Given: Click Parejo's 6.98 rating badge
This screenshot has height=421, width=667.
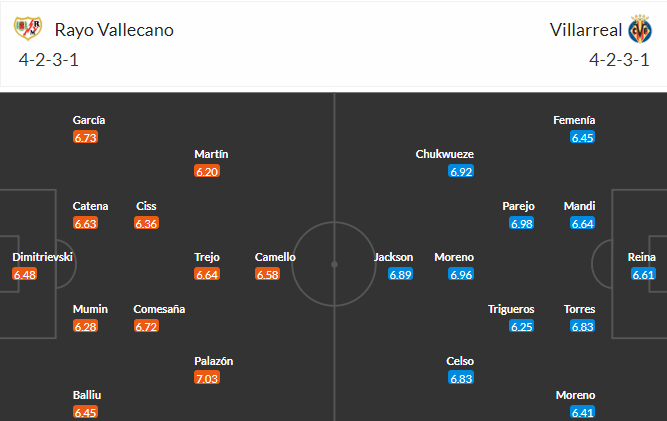Looking at the screenshot, I should tap(522, 223).
